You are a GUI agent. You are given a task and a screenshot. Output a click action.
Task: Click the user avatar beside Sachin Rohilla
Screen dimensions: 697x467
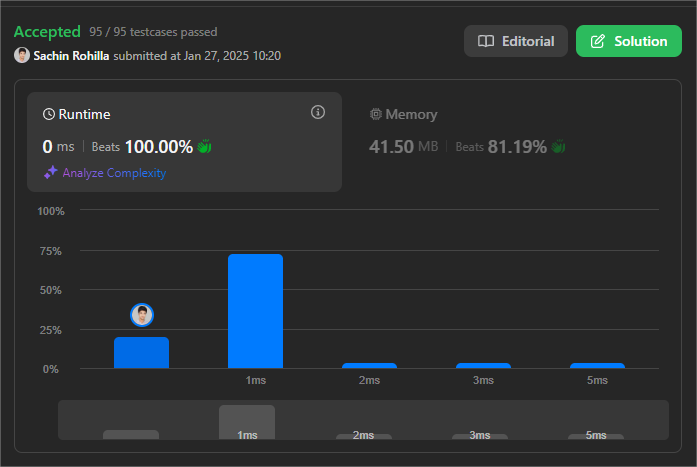(x=22, y=56)
